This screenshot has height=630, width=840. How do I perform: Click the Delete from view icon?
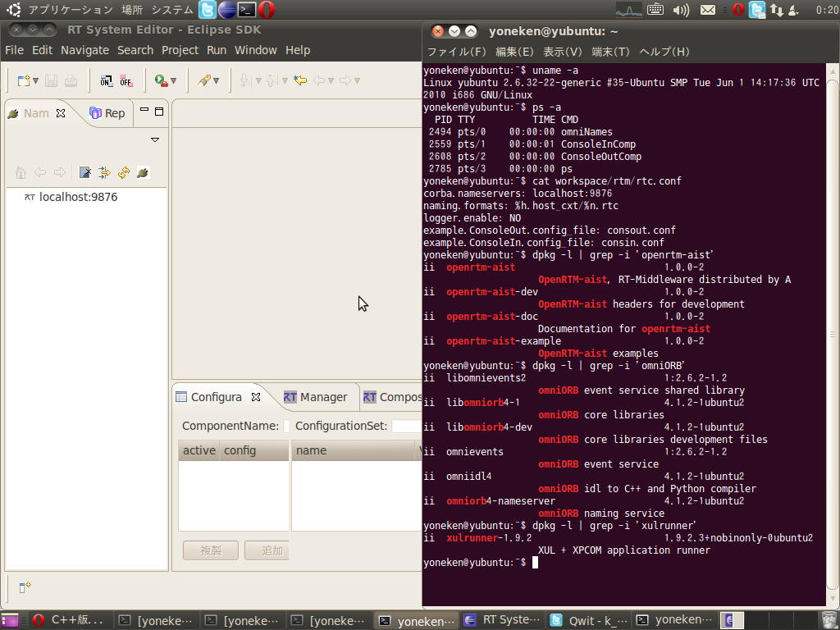pyautogui.click(x=85, y=172)
